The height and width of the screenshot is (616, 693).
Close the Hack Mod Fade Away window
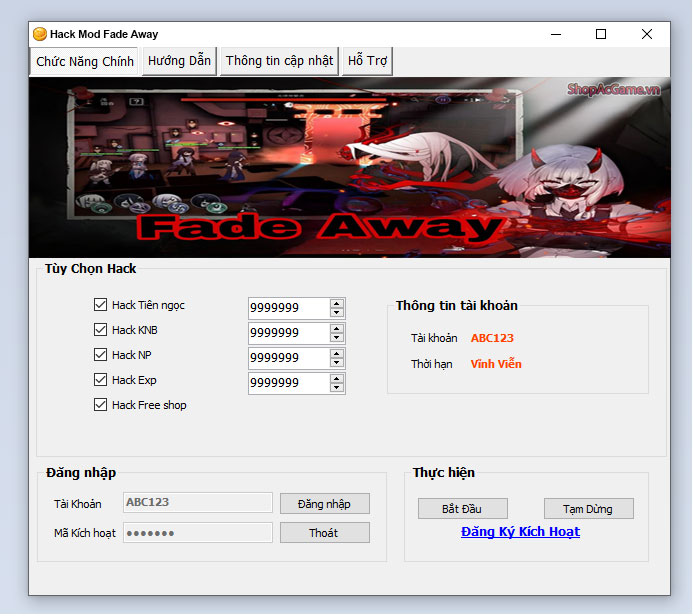[647, 34]
